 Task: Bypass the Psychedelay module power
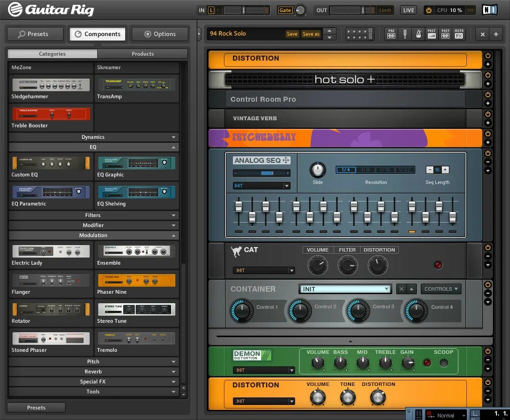(488, 134)
